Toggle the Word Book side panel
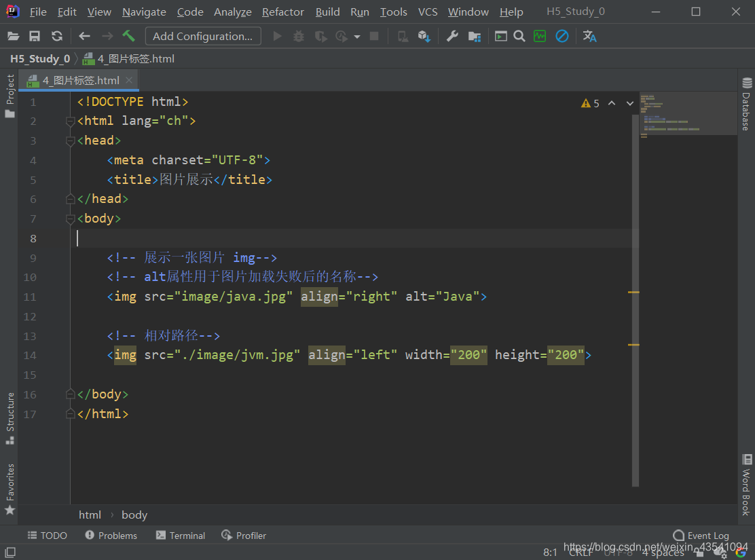755x560 pixels. 746,485
